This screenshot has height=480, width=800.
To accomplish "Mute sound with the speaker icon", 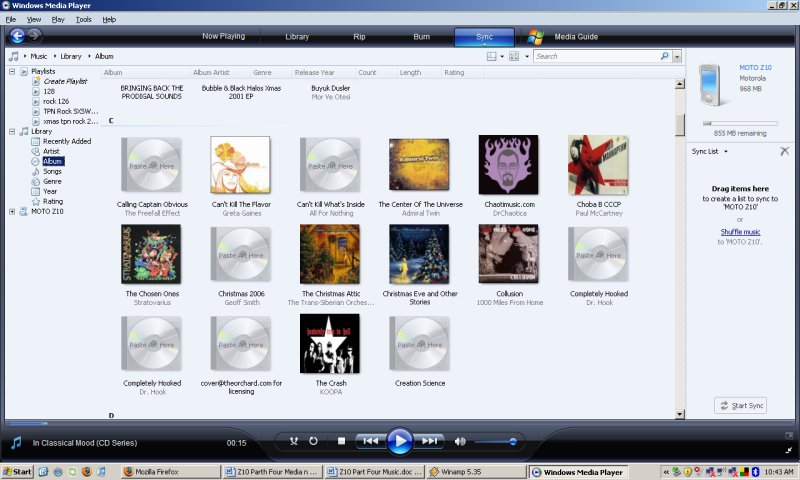I will coord(460,442).
